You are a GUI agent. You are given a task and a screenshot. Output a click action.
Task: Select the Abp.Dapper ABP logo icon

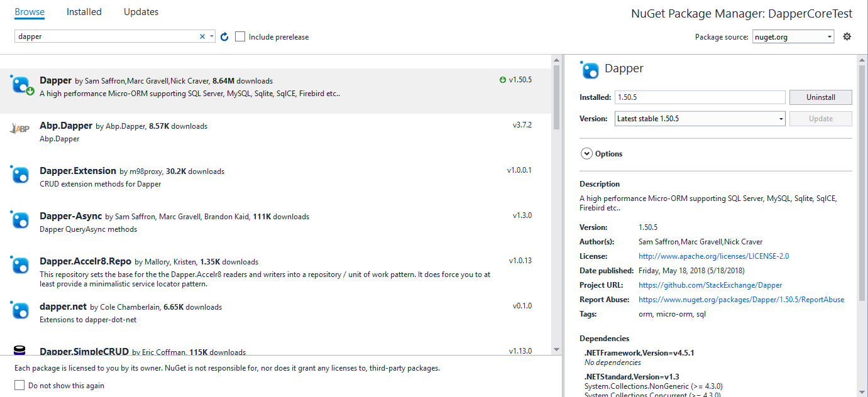pyautogui.click(x=21, y=129)
